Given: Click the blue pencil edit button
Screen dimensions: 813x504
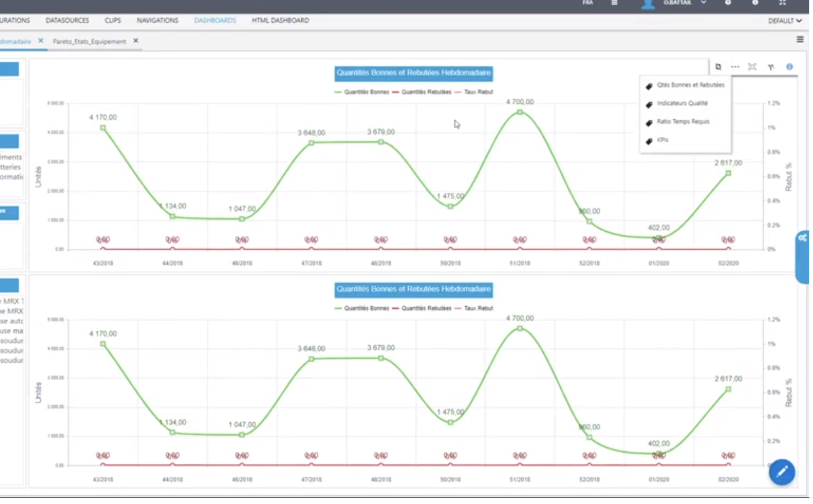Looking at the screenshot, I should click(781, 472).
